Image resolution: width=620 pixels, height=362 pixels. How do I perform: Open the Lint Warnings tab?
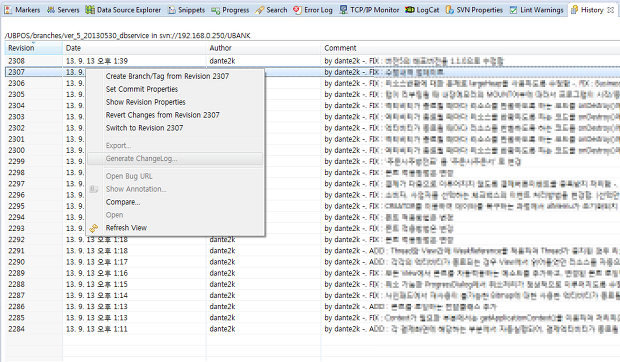tap(537, 10)
